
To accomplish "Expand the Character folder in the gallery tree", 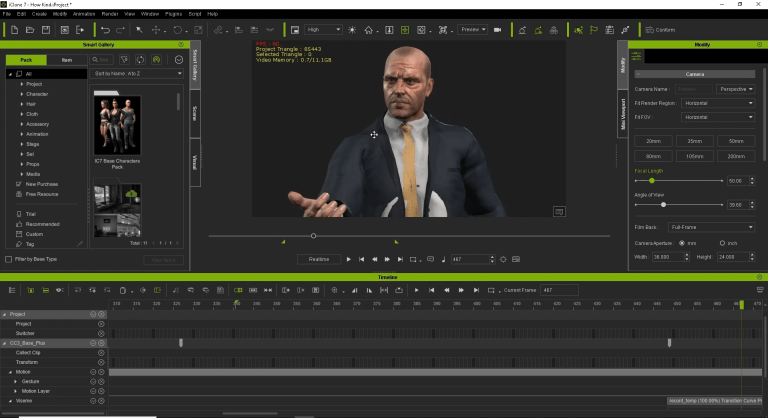I will coord(22,94).
